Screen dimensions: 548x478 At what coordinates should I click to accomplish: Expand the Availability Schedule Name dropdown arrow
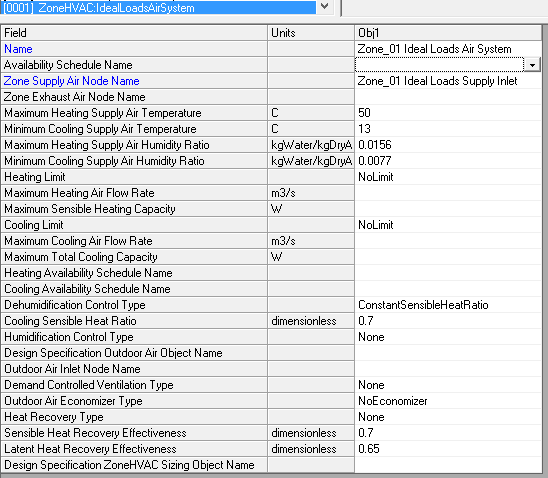point(532,65)
